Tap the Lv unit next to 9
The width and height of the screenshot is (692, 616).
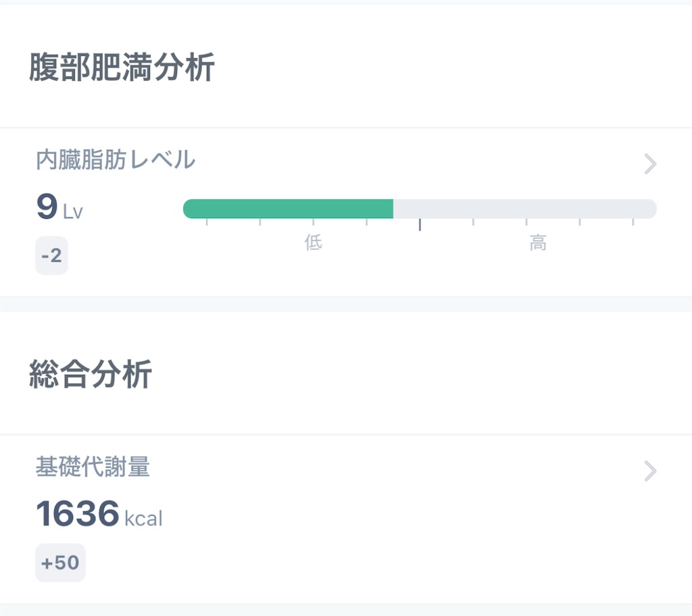(73, 212)
